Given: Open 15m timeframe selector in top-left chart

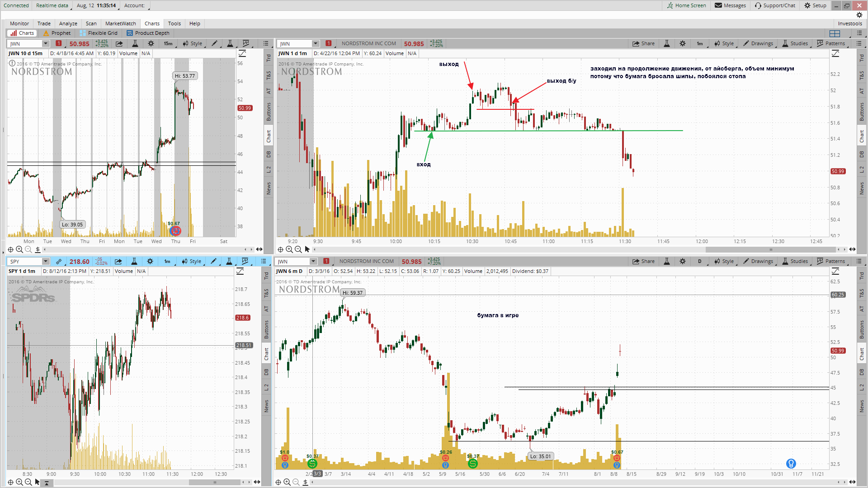Looking at the screenshot, I should tap(169, 43).
